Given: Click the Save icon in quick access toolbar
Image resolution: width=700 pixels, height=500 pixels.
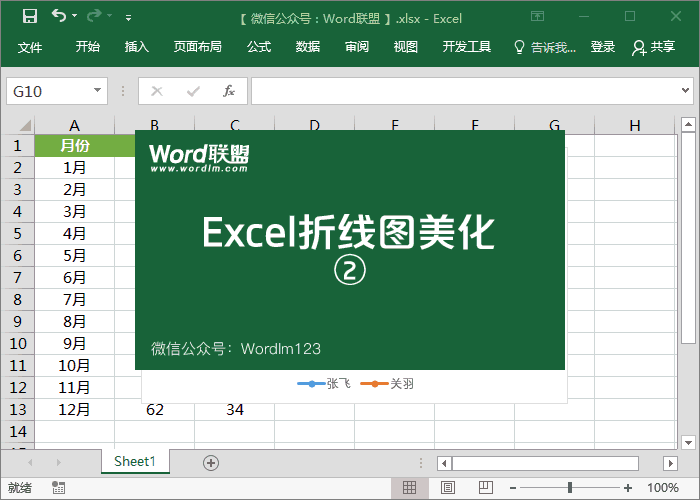Looking at the screenshot, I should point(30,17).
